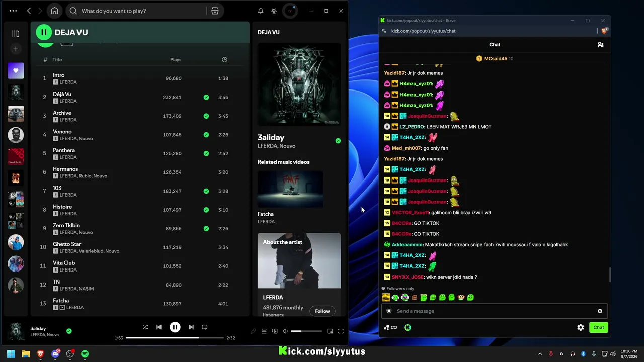The width and height of the screenshot is (644, 362).
Task: Open the Spotify three-dot menu
Action: (x=13, y=11)
